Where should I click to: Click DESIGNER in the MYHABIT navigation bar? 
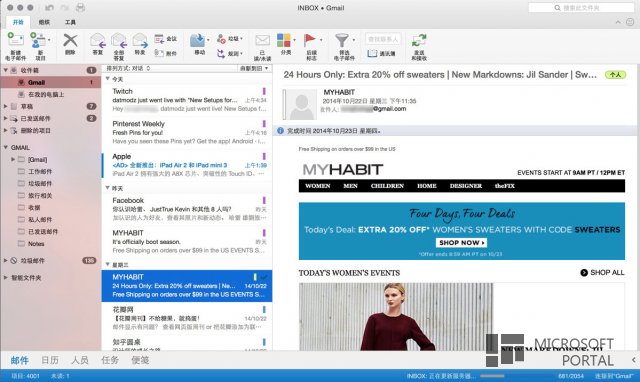point(466,186)
